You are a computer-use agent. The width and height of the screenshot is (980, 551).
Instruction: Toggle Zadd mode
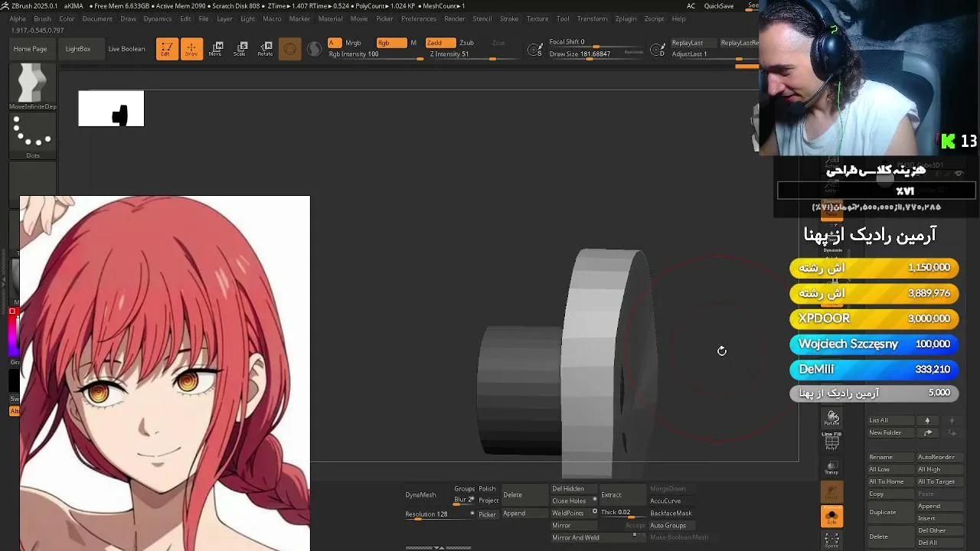[x=440, y=43]
